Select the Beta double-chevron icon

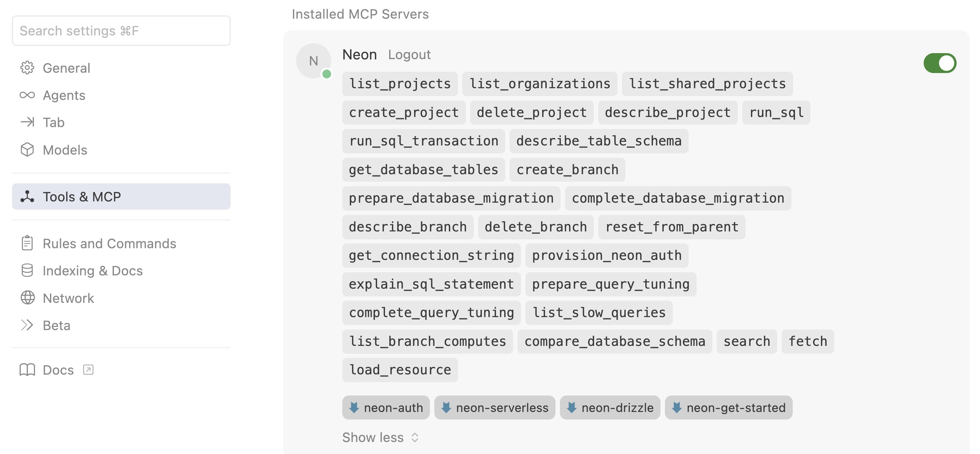pyautogui.click(x=27, y=325)
